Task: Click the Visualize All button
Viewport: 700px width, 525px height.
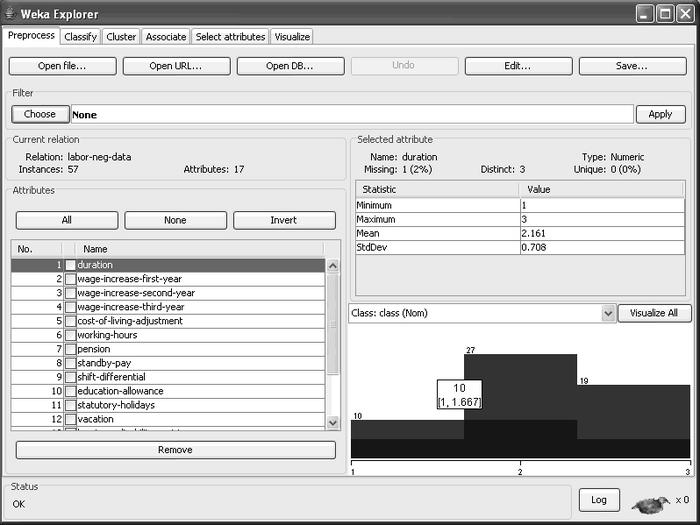Action: (x=654, y=313)
